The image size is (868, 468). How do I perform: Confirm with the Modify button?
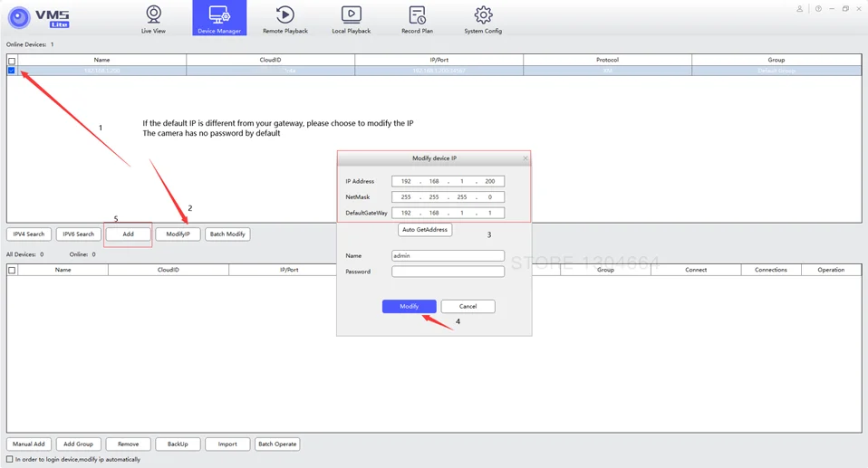(x=410, y=307)
